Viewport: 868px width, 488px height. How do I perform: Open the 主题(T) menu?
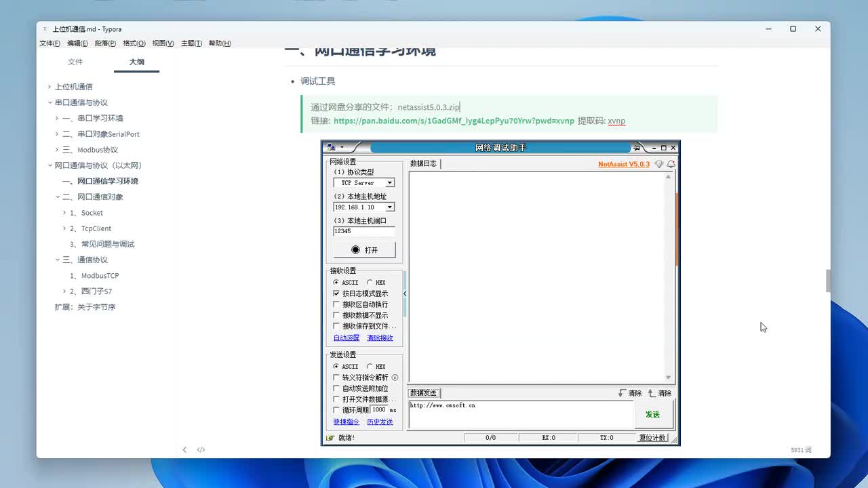point(191,43)
